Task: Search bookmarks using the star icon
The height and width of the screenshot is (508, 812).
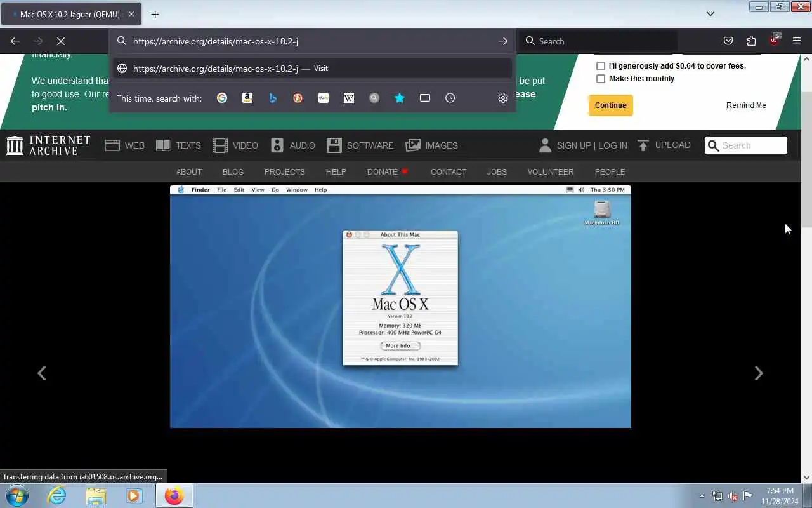Action: 400,98
